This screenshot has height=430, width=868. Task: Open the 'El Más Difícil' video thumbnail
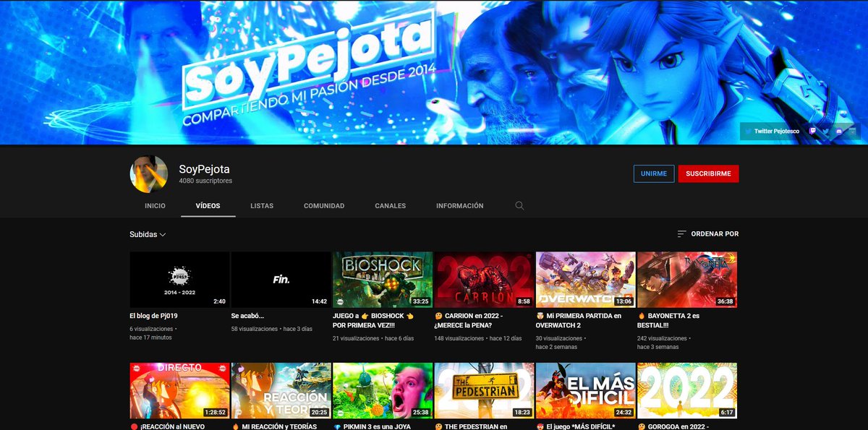click(586, 391)
